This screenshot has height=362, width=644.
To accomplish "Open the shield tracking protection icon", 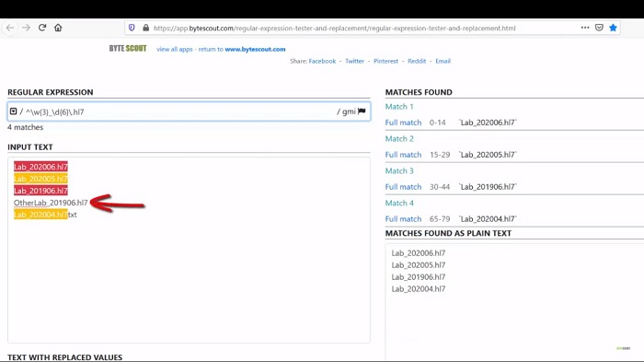I will (x=132, y=28).
